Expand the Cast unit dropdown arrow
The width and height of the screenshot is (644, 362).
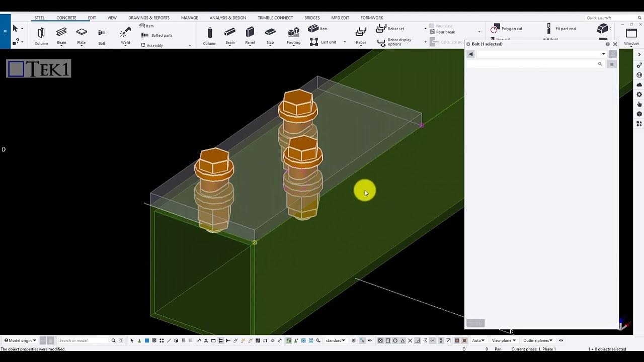345,42
